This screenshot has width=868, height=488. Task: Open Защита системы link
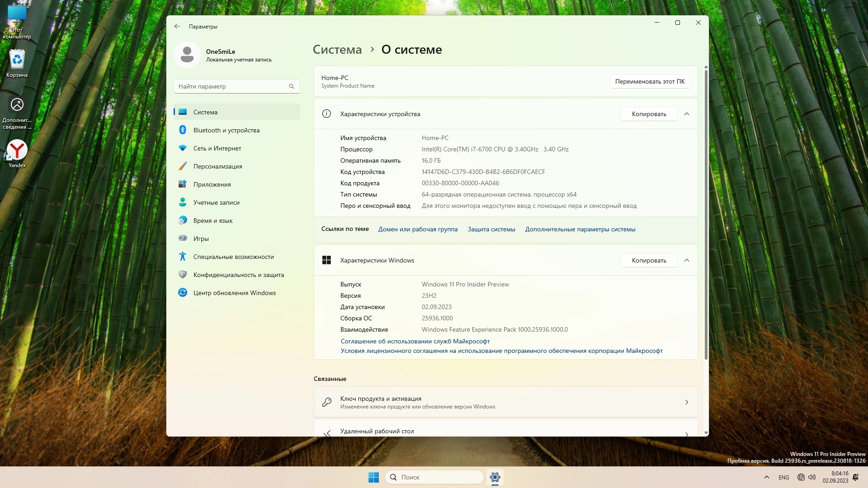click(491, 229)
